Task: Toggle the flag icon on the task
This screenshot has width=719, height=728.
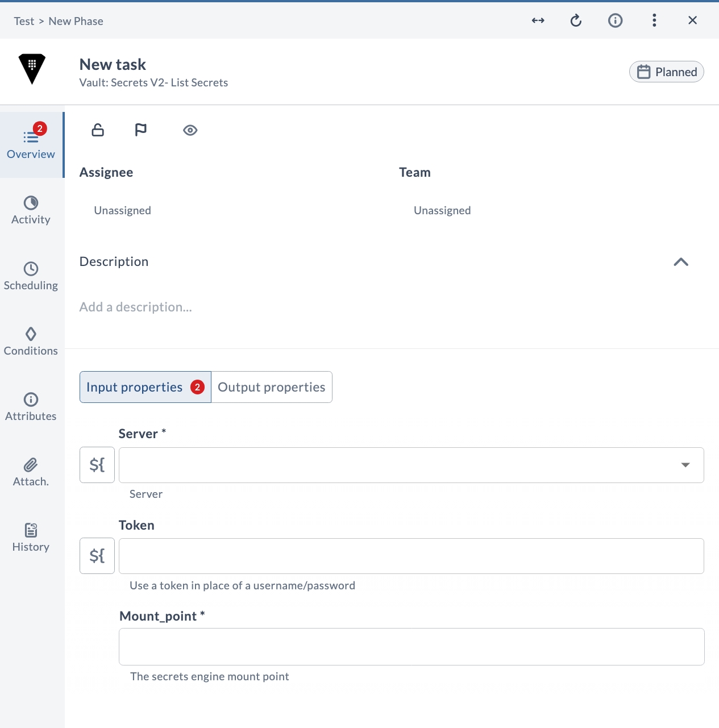Action: pyautogui.click(x=140, y=130)
